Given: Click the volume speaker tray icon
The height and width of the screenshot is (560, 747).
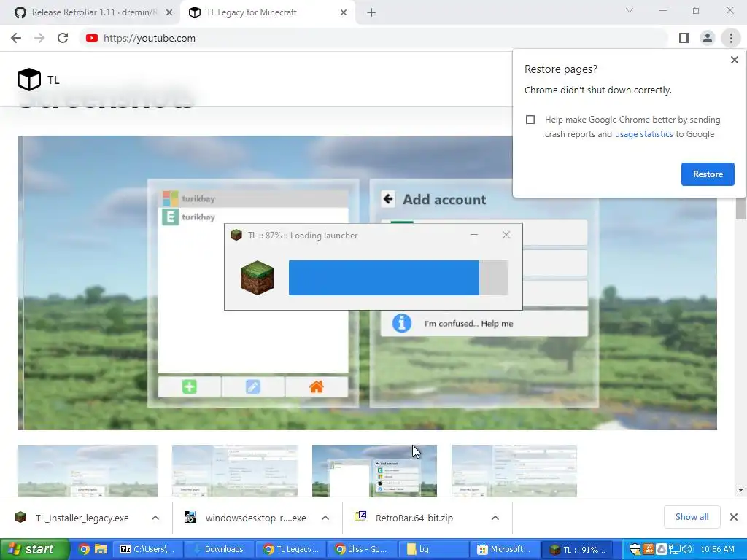Looking at the screenshot, I should 686,549.
